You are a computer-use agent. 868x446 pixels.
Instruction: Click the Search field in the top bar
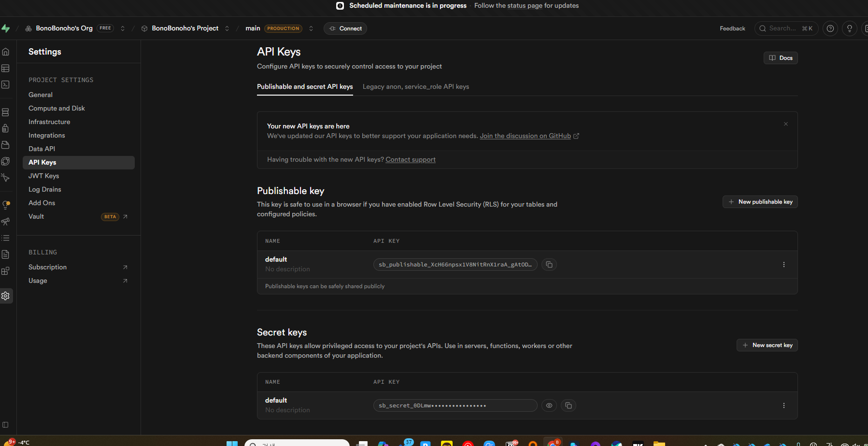[786, 28]
